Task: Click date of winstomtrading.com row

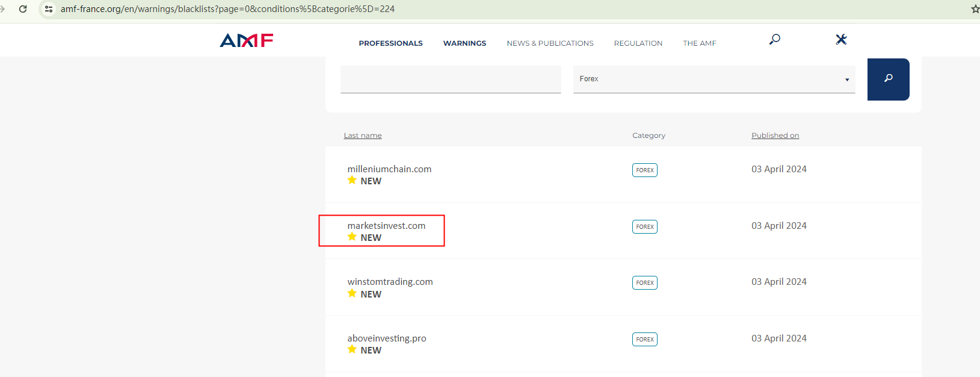Action: pyautogui.click(x=779, y=282)
